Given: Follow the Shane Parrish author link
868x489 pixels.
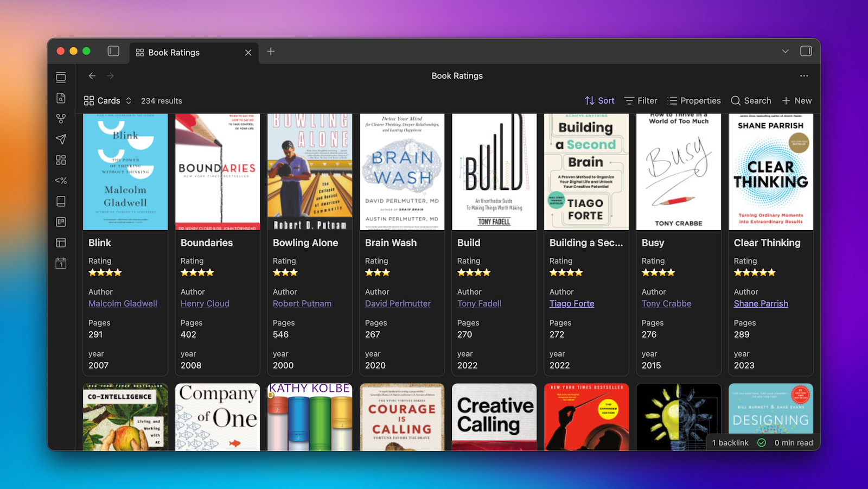Looking at the screenshot, I should click(x=761, y=304).
